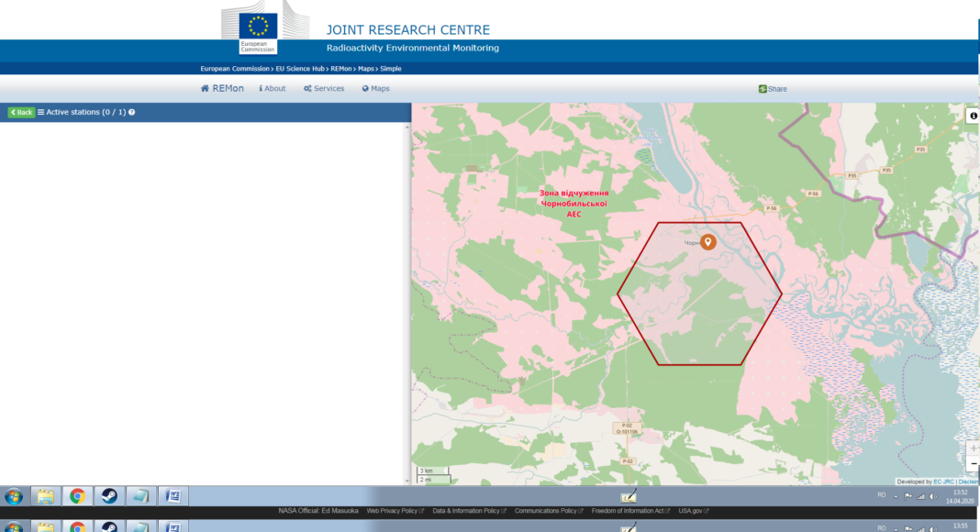Click the JOINT RESEARCH CENTRE title
The width and height of the screenshot is (980, 532).
pos(408,30)
